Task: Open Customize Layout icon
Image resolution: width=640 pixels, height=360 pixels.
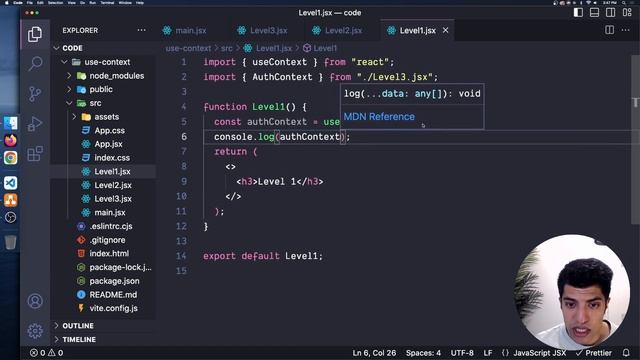Action: pos(627,13)
